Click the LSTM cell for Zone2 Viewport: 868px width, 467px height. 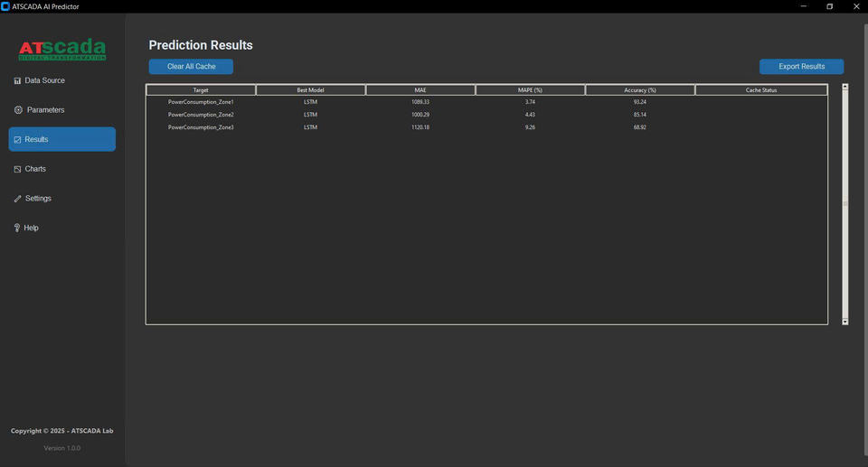click(310, 115)
